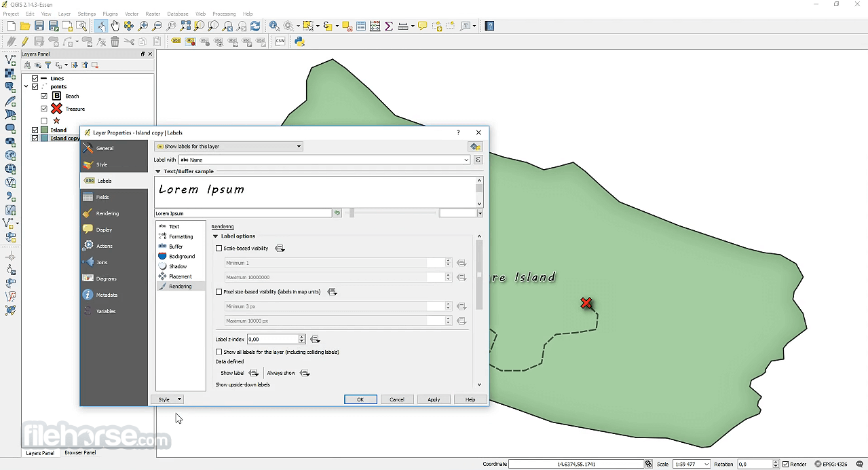The image size is (868, 470).
Task: Select the Identify Features tool
Action: (x=274, y=26)
